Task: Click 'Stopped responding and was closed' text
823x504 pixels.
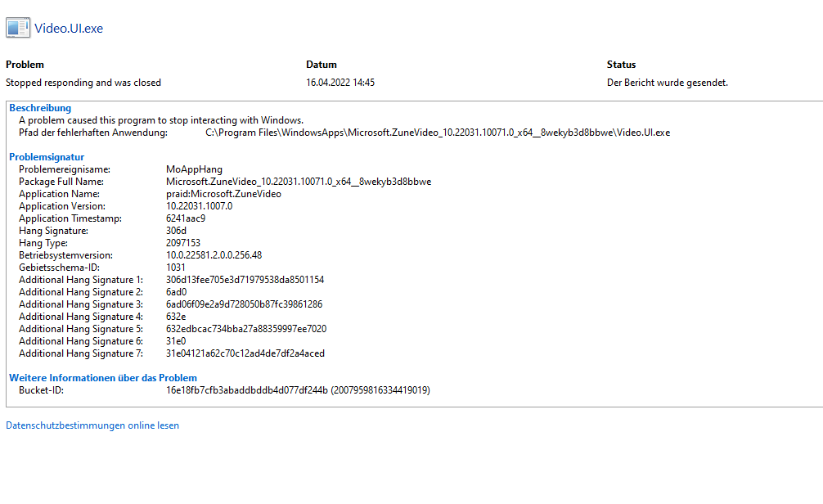Action: click(83, 83)
